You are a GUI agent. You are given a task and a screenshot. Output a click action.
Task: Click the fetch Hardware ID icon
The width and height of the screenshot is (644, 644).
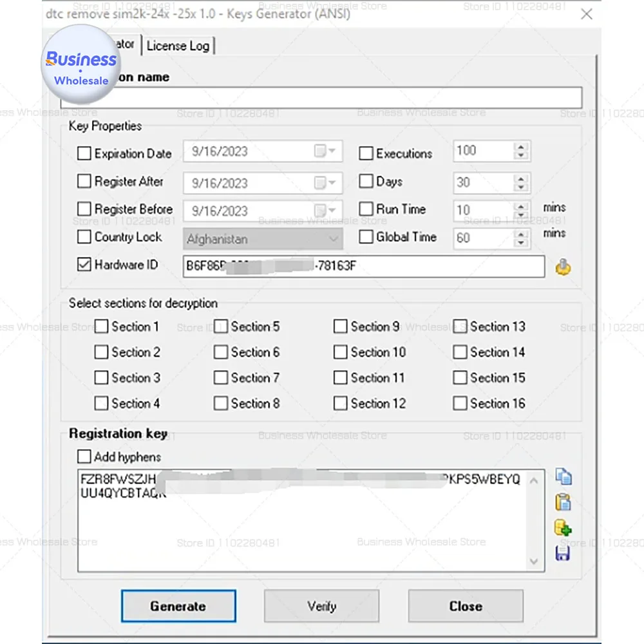coord(562,266)
